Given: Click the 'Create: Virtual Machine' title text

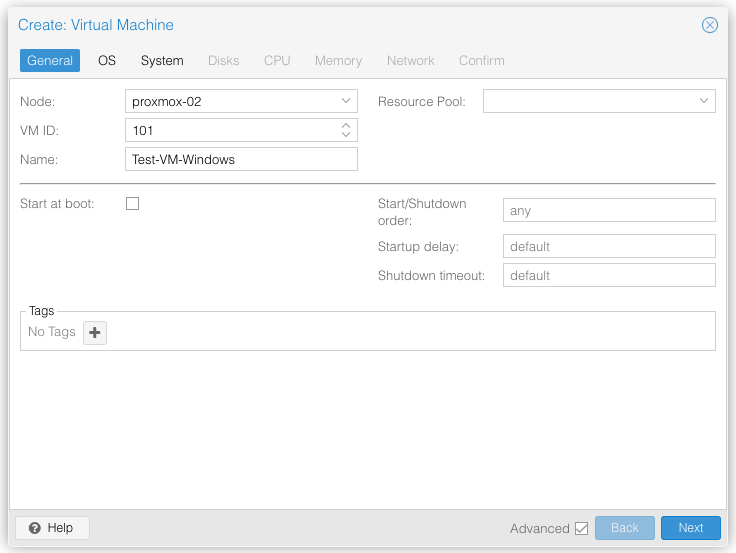Looking at the screenshot, I should tap(96, 25).
